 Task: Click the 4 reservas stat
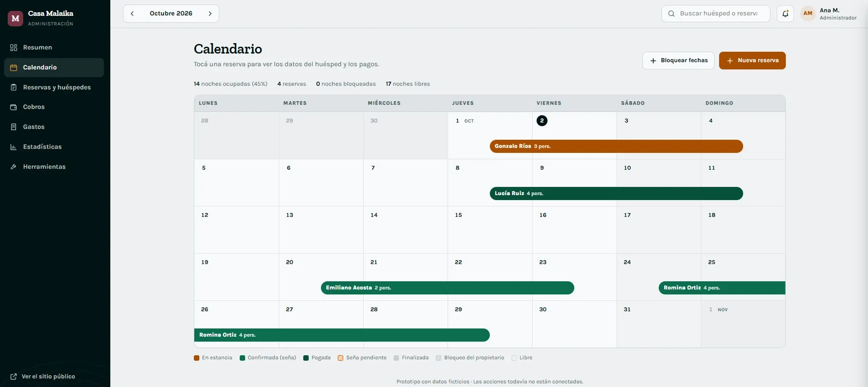(x=291, y=84)
